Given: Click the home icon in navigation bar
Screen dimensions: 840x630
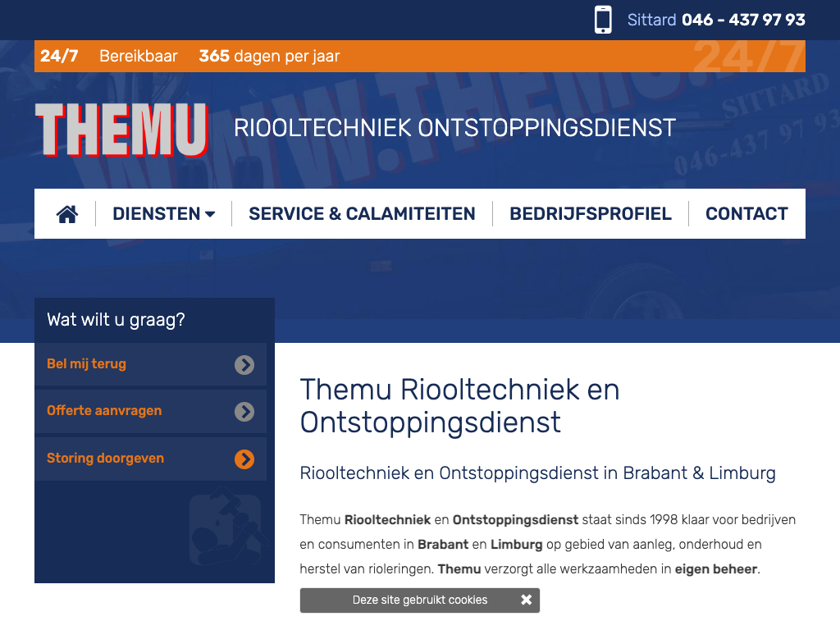Looking at the screenshot, I should click(x=67, y=214).
